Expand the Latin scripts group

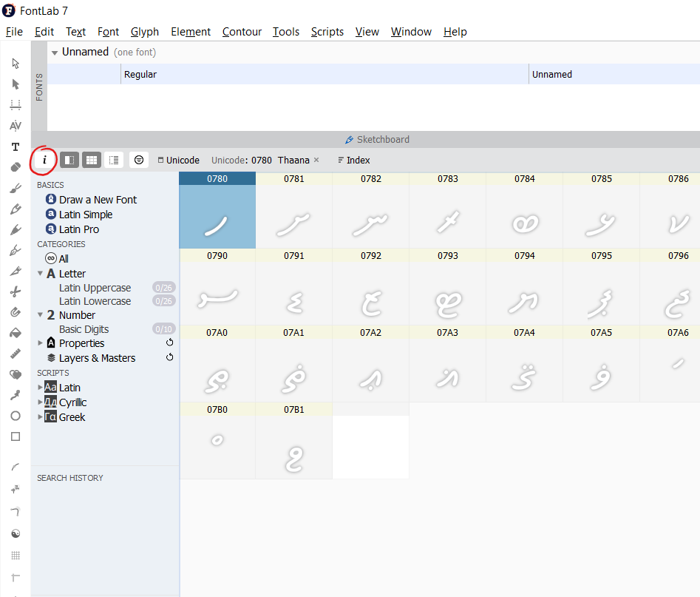click(40, 387)
